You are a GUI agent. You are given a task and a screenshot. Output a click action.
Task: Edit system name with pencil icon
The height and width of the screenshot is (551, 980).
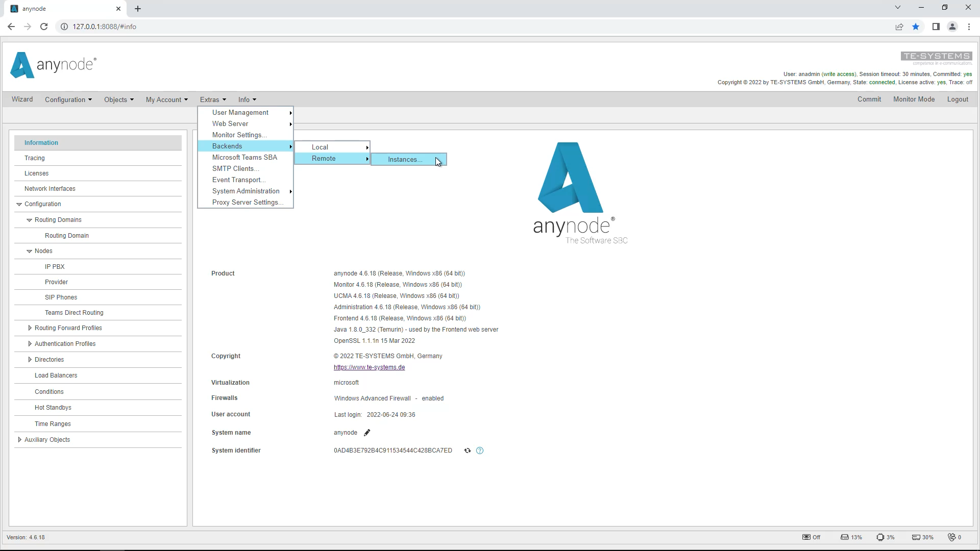click(x=367, y=433)
